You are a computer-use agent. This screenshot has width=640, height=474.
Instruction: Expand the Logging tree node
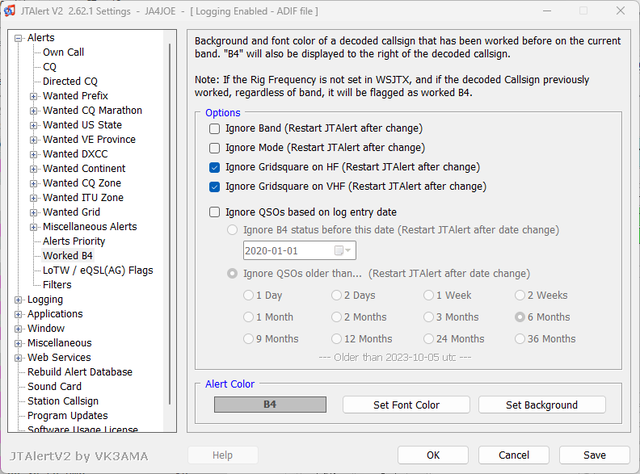(18, 300)
